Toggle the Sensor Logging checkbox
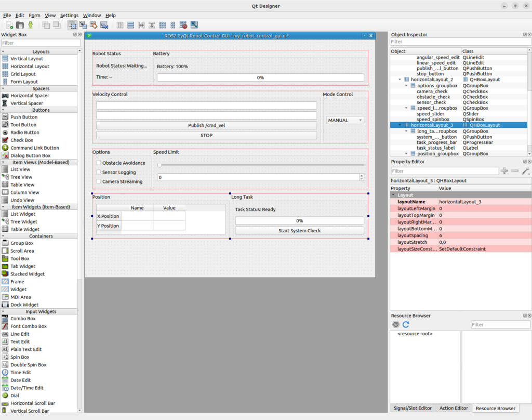This screenshot has height=420, width=532. point(99,172)
